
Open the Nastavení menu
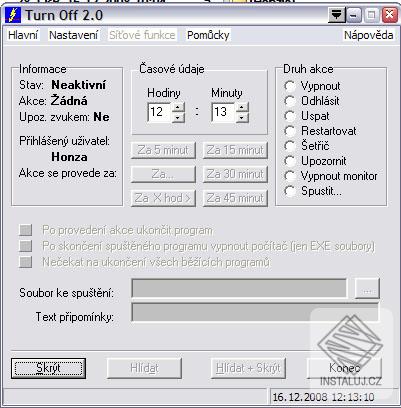point(74,35)
